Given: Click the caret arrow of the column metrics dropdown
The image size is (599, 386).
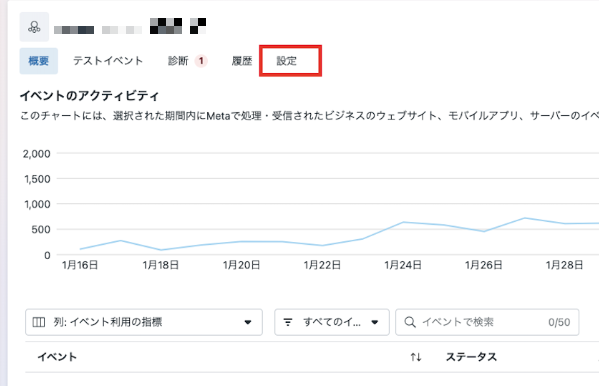Looking at the screenshot, I should coord(248,322).
